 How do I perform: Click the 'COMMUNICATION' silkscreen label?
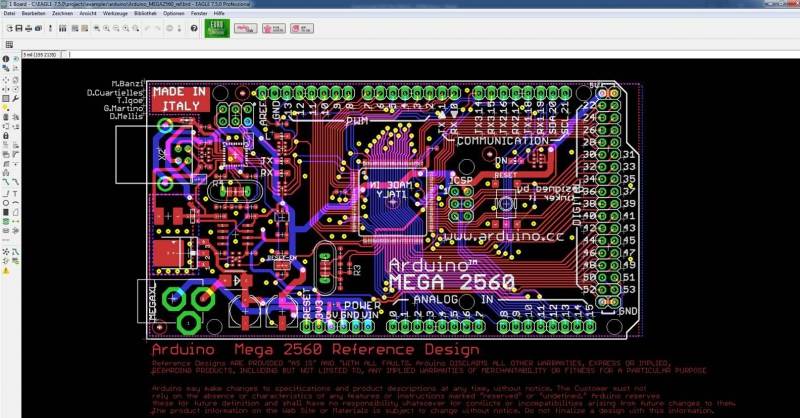click(x=503, y=141)
